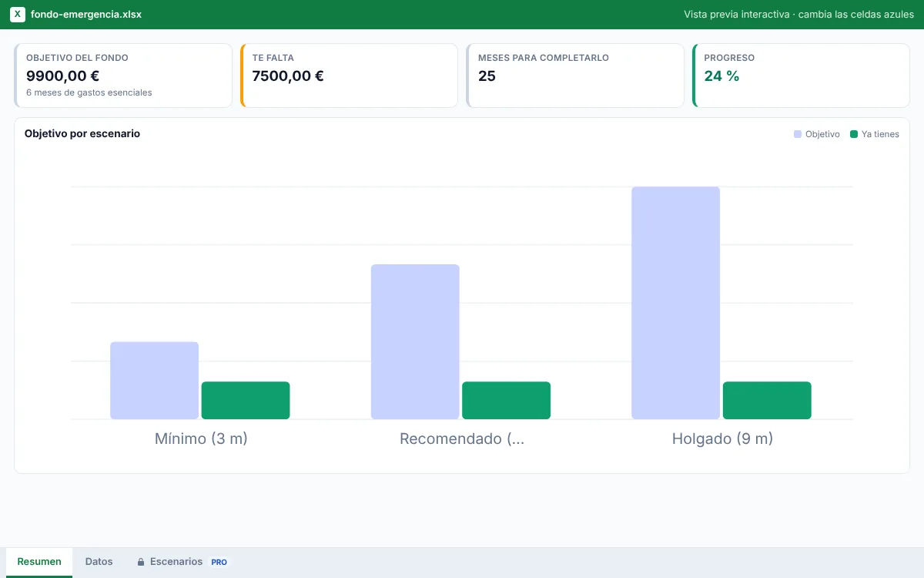Click the 9900,00 € objective value
The height and width of the screenshot is (578, 924).
pos(62,76)
